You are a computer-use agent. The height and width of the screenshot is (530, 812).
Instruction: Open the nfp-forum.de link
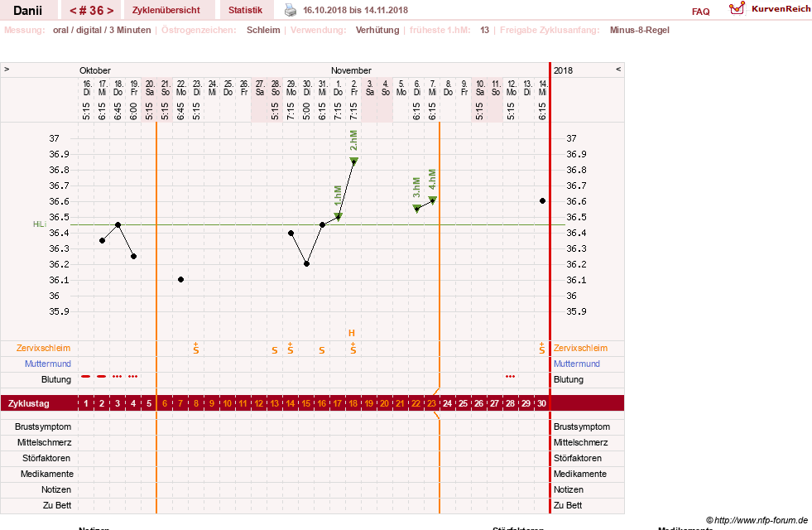click(757, 520)
